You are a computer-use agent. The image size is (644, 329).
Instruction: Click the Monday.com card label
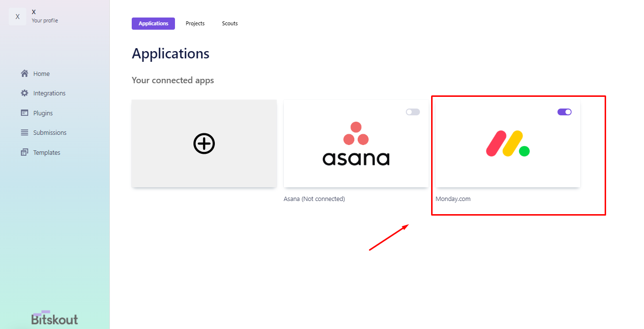(x=453, y=199)
